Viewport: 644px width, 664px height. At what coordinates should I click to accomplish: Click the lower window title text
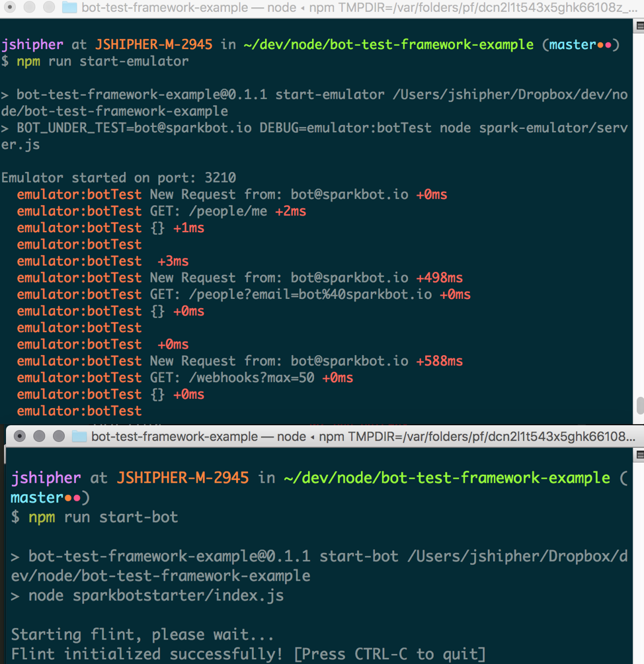(x=363, y=436)
